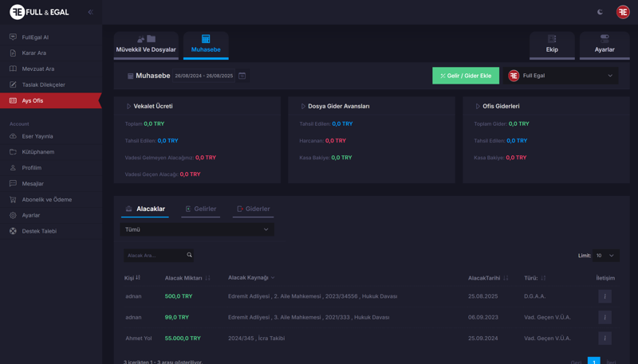Click the Alacak Ara search field

(154, 256)
